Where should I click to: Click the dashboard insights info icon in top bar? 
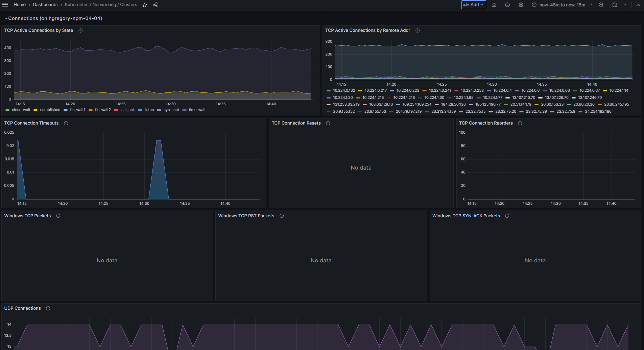(507, 5)
